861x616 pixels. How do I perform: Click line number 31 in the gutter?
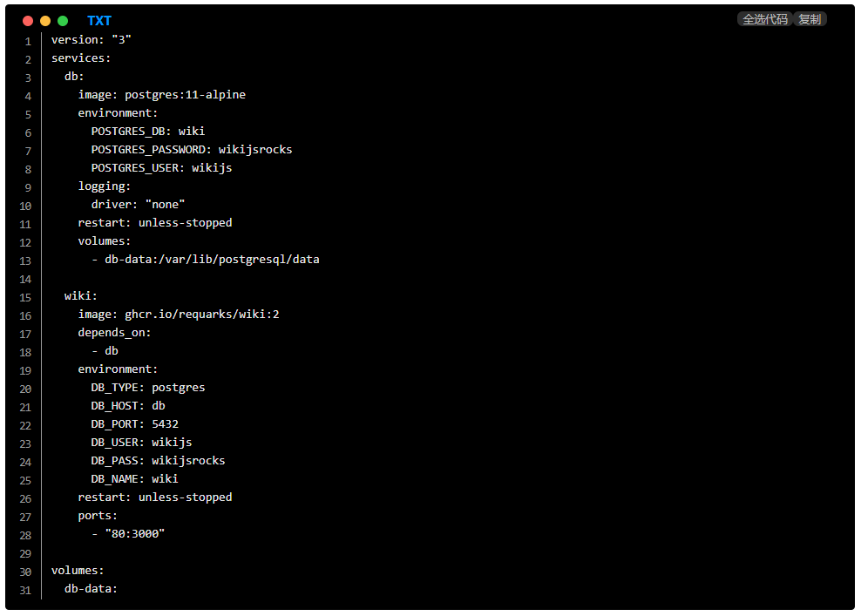click(25, 590)
